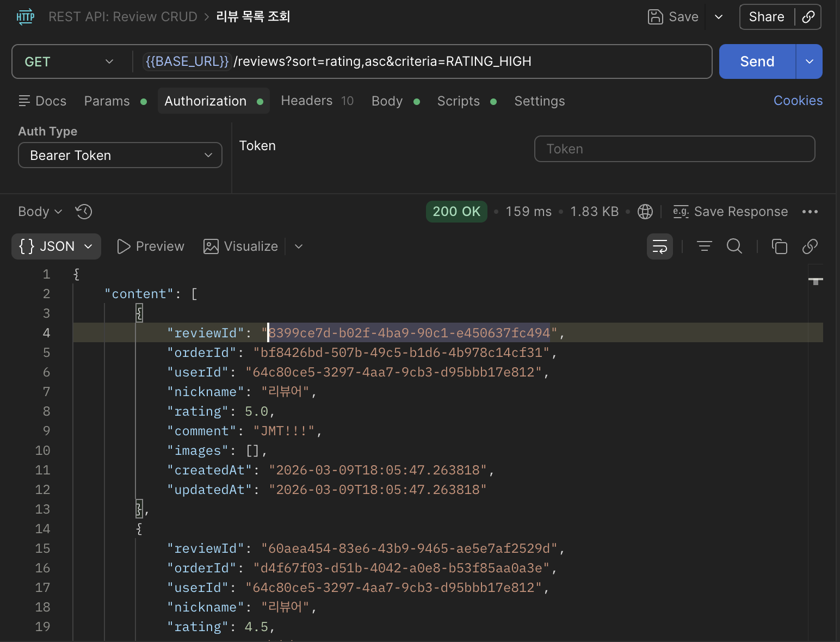This screenshot has height=642, width=840.
Task: Switch to Preview response view
Action: coord(151,246)
